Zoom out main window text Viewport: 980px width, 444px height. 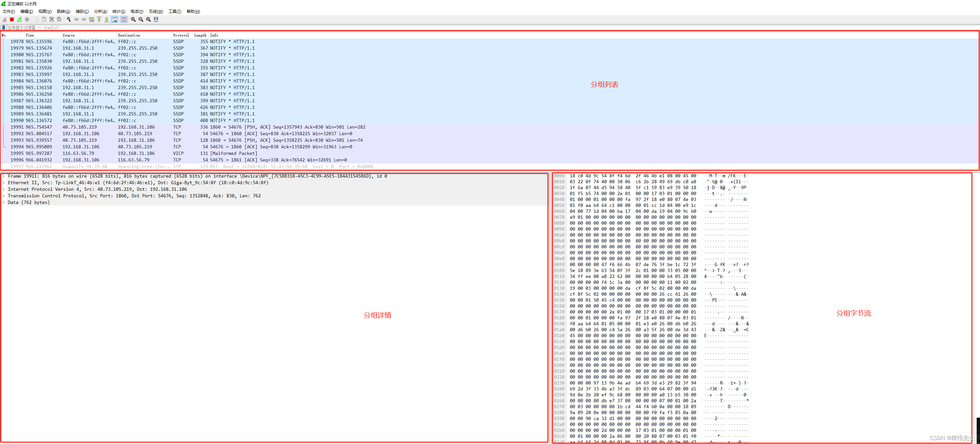coord(141,19)
